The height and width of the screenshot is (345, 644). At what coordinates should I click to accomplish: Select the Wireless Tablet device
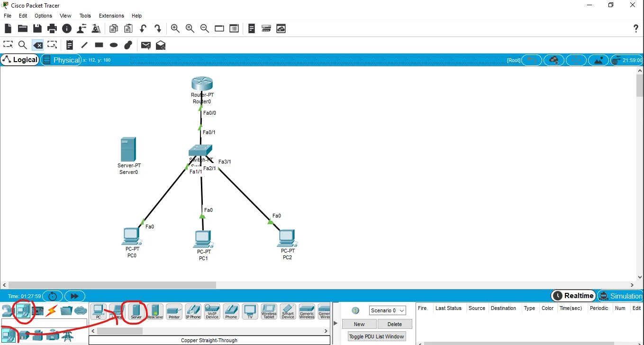[x=269, y=311]
